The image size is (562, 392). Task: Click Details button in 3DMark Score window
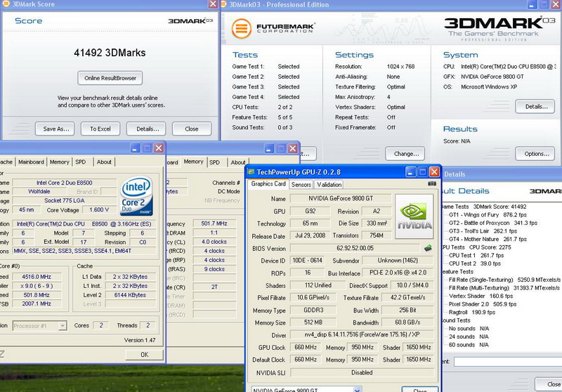point(146,129)
